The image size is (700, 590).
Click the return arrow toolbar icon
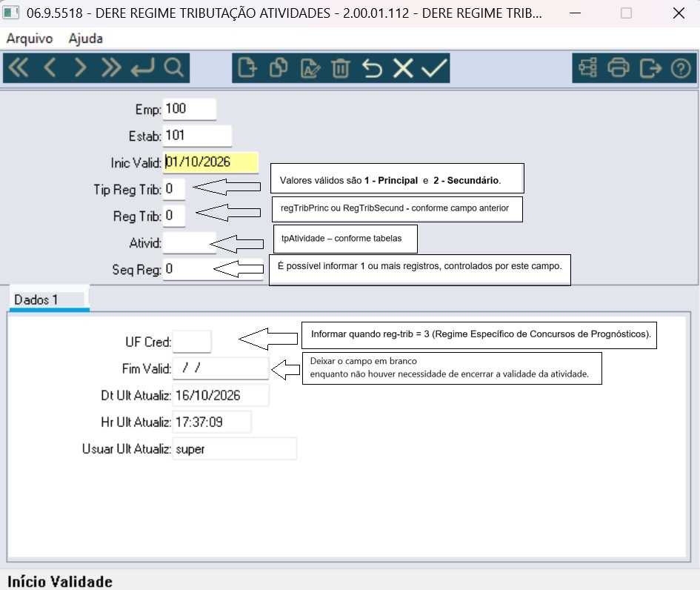142,68
